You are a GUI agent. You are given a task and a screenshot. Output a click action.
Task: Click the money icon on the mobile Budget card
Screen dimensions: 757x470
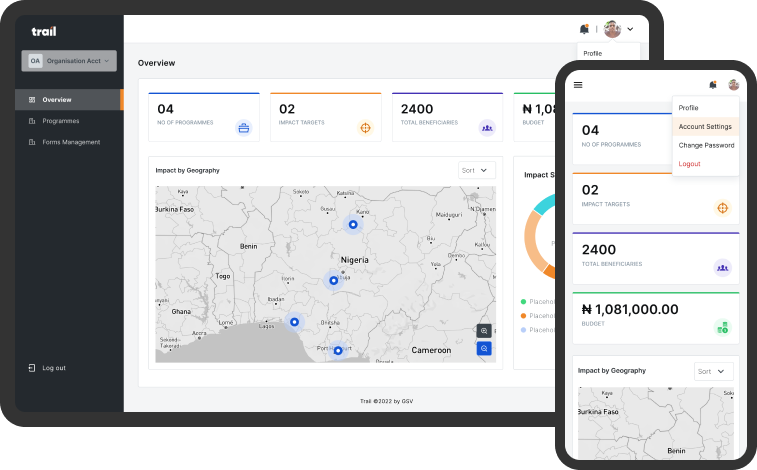[722, 326]
